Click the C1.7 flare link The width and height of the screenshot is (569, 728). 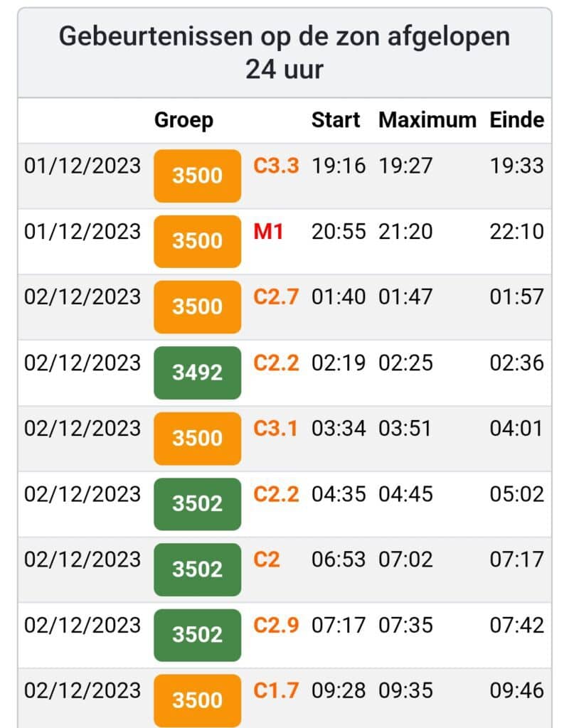click(276, 690)
